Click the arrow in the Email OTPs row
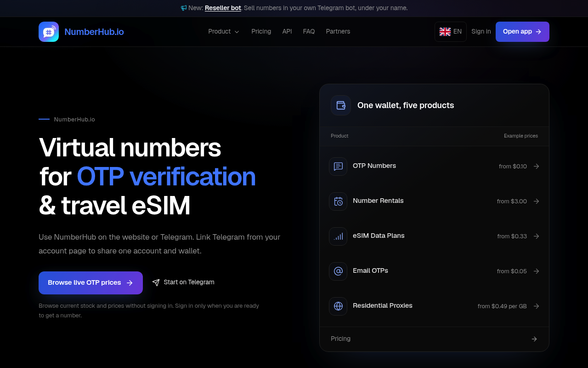 [x=536, y=271]
